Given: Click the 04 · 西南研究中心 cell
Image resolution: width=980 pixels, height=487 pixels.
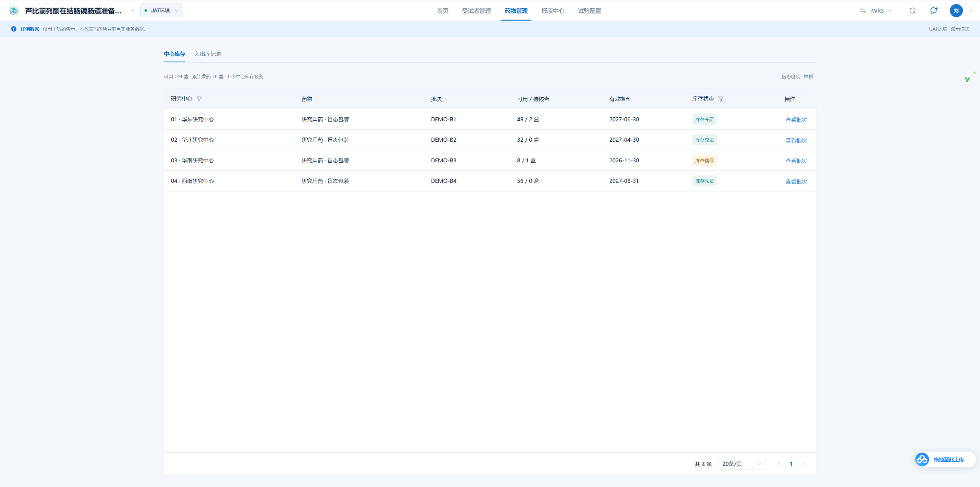Looking at the screenshot, I should click(192, 181).
